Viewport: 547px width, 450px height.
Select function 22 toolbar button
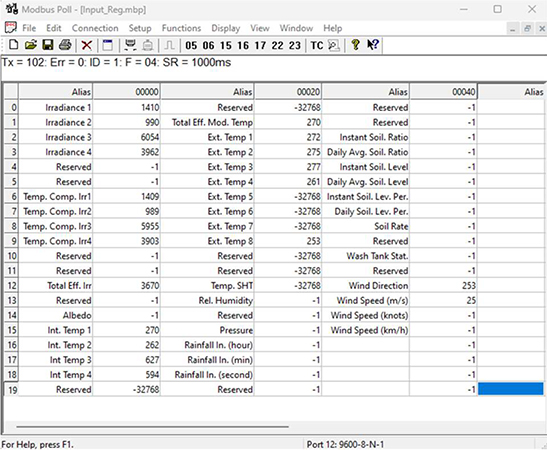coord(277,45)
